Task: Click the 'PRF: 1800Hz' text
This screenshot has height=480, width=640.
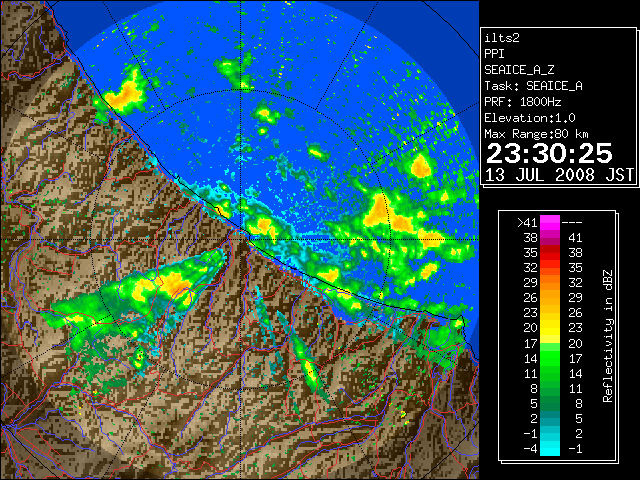Action: click(x=522, y=102)
